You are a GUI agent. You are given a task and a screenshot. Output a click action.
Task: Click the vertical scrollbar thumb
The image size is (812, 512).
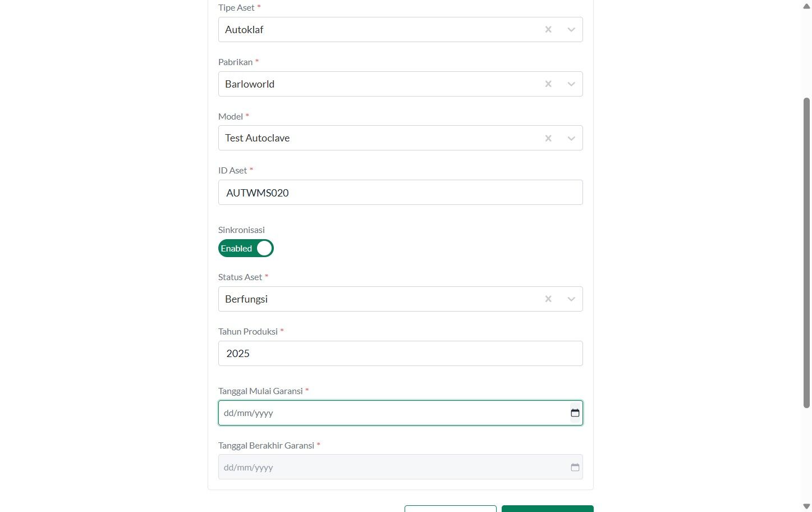pyautogui.click(x=806, y=253)
